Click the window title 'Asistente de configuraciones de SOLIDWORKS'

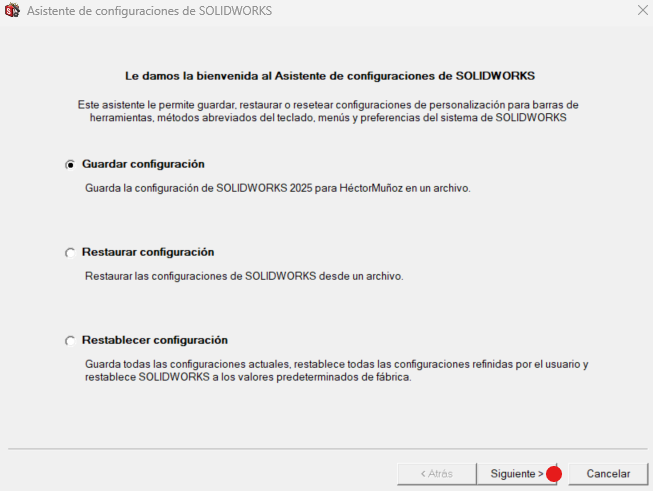point(150,11)
